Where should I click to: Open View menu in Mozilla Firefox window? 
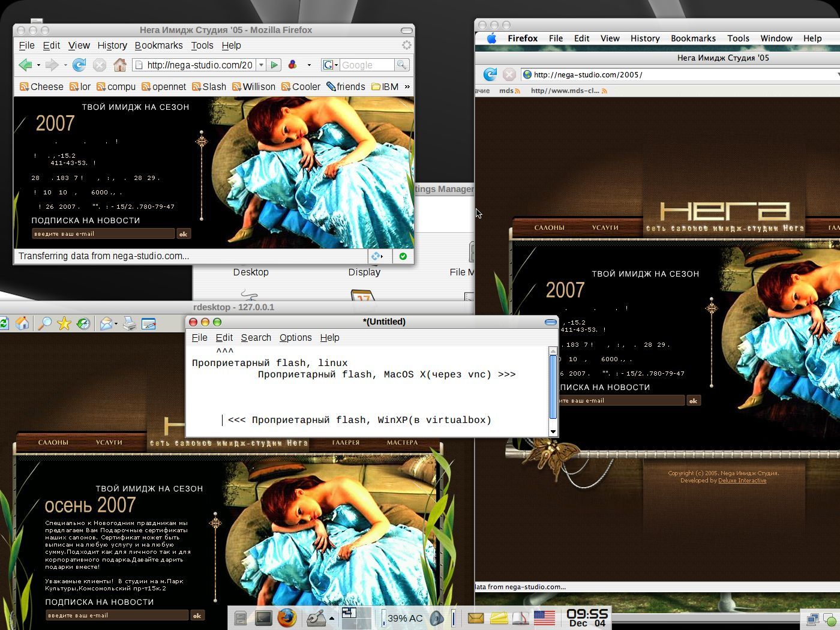click(x=79, y=45)
